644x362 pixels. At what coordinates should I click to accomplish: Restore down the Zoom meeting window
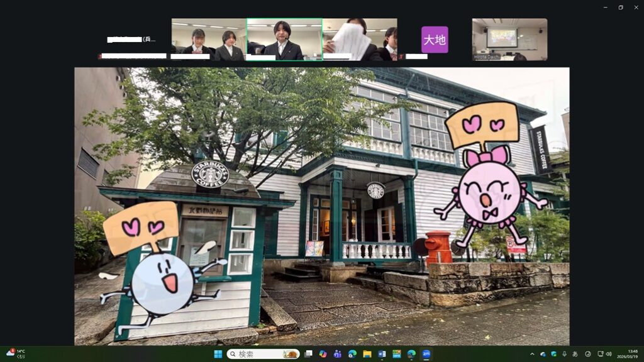[620, 7]
